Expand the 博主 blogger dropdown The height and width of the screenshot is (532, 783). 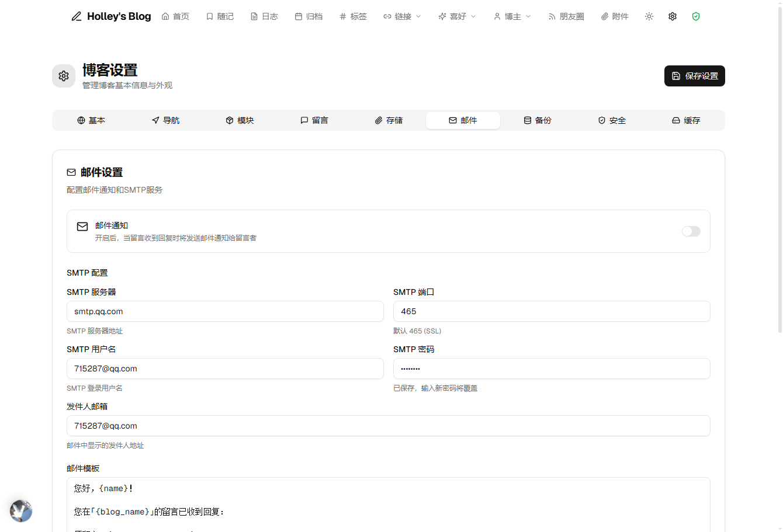tap(512, 16)
